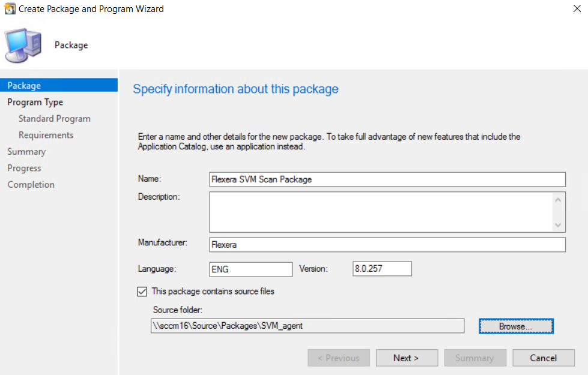Click the Browse button for the source folder
Viewport: 588px width, 375px height.
tap(515, 326)
